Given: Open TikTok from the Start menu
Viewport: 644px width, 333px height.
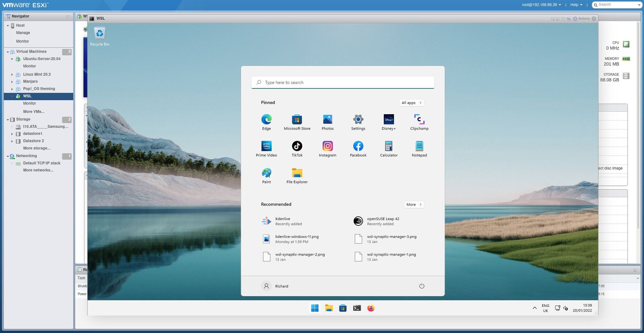Looking at the screenshot, I should pyautogui.click(x=297, y=148).
